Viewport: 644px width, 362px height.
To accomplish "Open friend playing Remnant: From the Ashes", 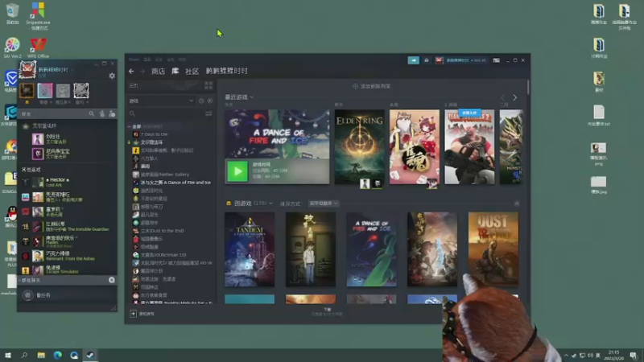I will [68, 256].
